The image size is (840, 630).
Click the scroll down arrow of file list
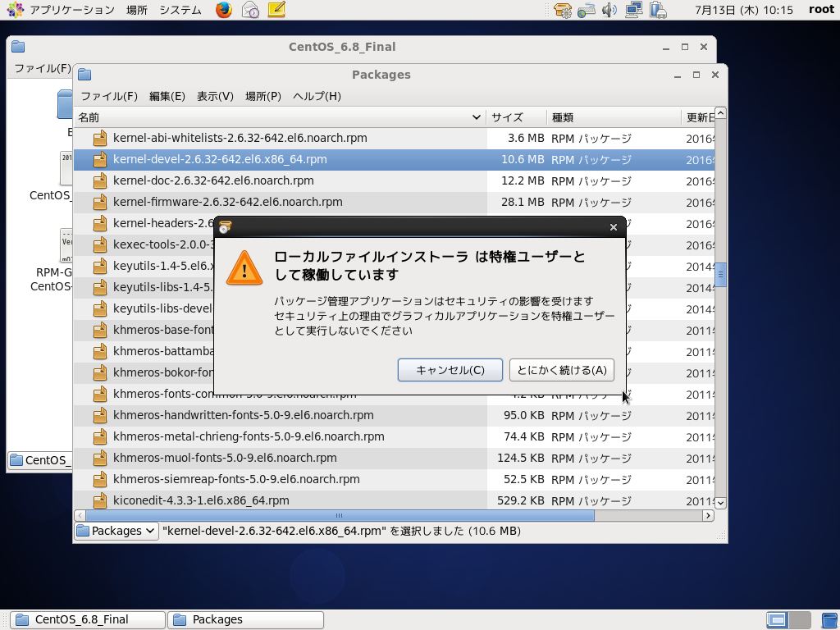[720, 503]
